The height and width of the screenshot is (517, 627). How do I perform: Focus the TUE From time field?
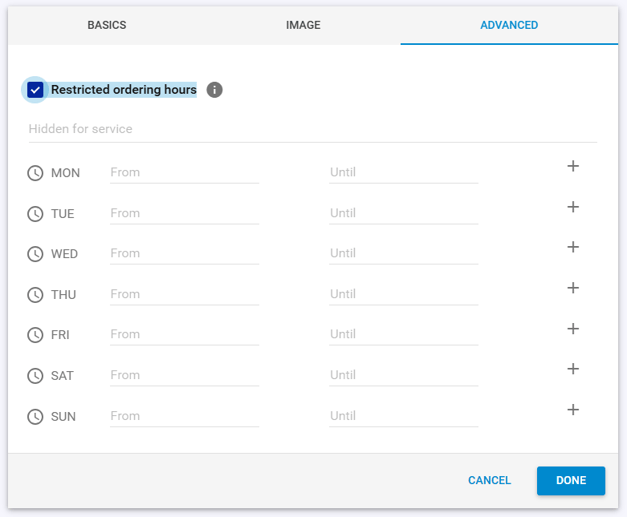click(x=184, y=214)
